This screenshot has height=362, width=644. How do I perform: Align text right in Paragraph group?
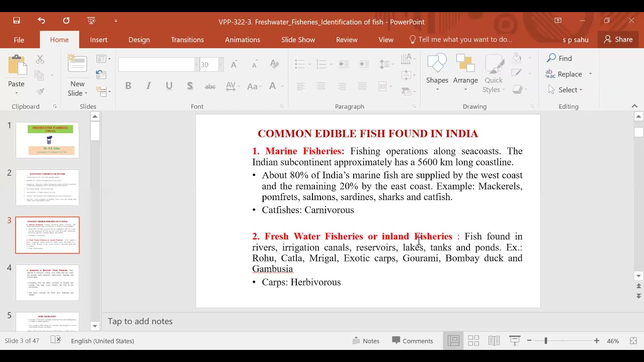click(x=342, y=86)
